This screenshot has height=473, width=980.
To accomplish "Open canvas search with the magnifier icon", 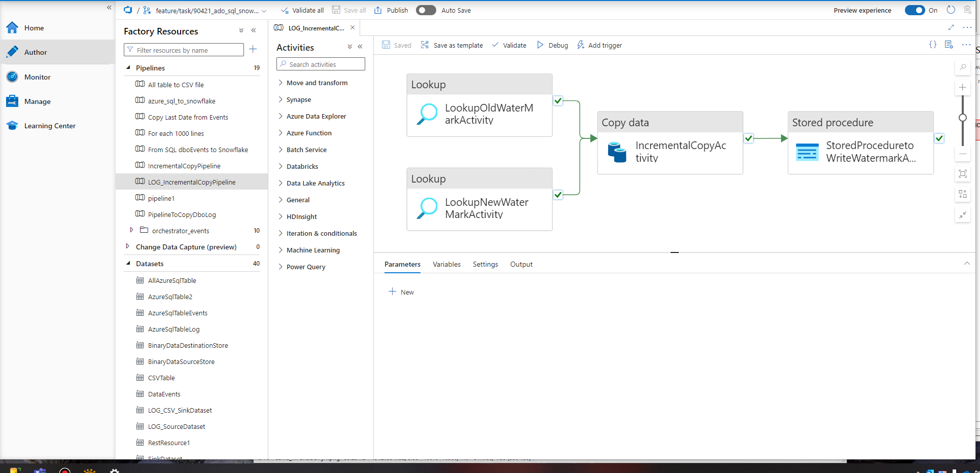I will [963, 67].
